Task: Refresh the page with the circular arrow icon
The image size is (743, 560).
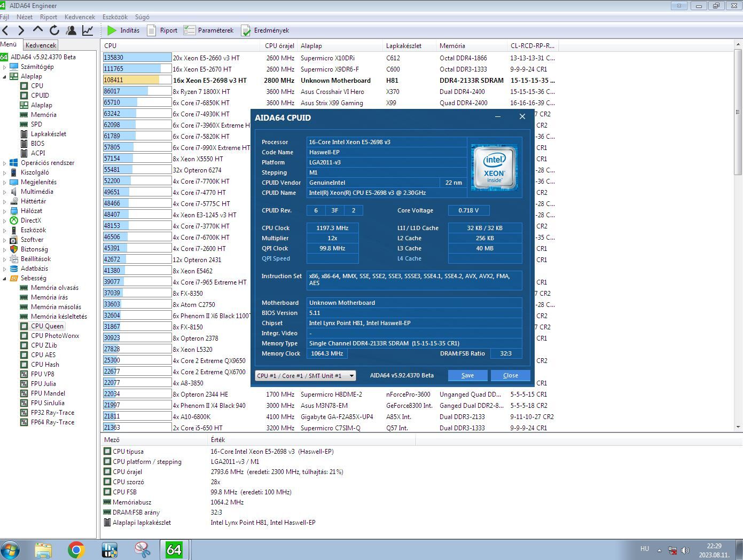Action: coord(54,30)
